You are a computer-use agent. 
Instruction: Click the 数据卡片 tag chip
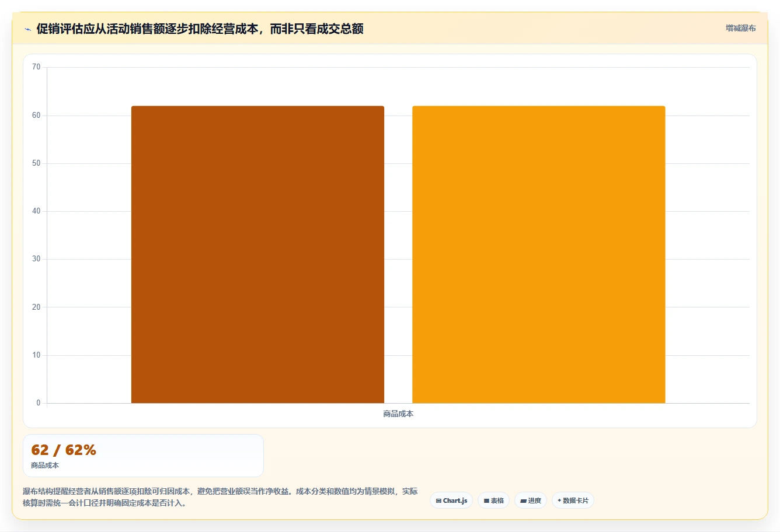(x=573, y=501)
